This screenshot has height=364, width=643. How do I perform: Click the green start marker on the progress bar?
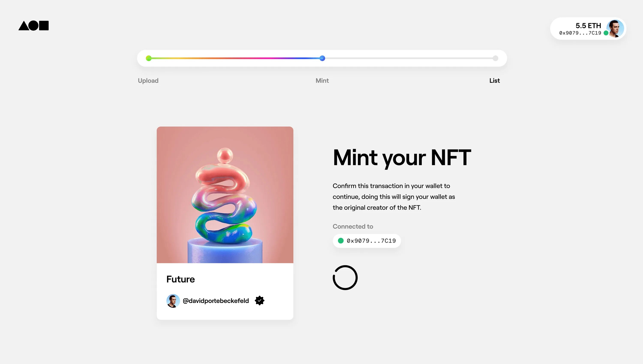coord(149,58)
